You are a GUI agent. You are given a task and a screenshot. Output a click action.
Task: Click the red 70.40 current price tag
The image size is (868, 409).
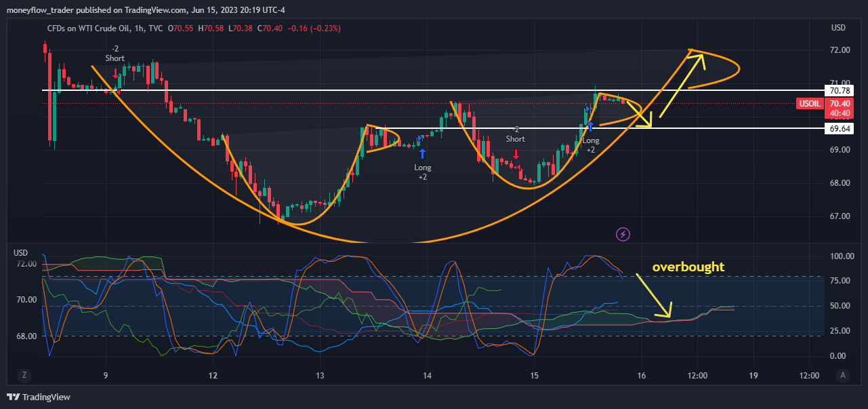pyautogui.click(x=840, y=104)
